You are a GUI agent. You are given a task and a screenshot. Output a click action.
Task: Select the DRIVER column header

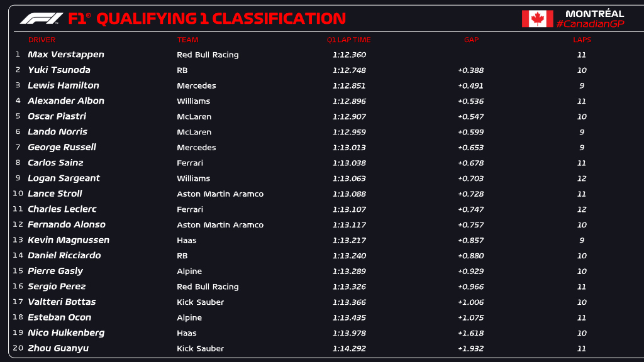coord(42,40)
